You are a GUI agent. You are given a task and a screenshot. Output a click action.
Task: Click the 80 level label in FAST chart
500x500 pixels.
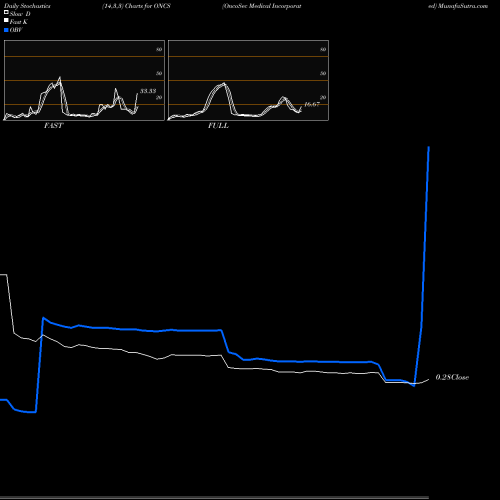point(159,49)
